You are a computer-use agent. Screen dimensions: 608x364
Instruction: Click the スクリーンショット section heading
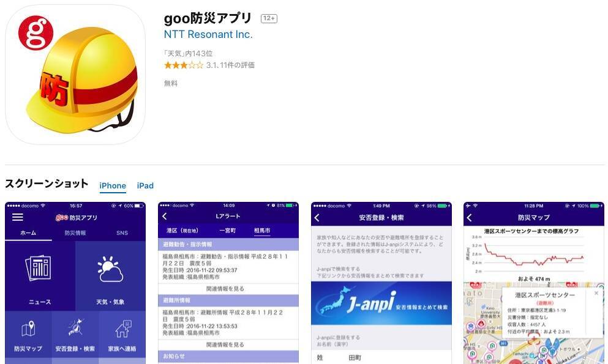pos(47,184)
